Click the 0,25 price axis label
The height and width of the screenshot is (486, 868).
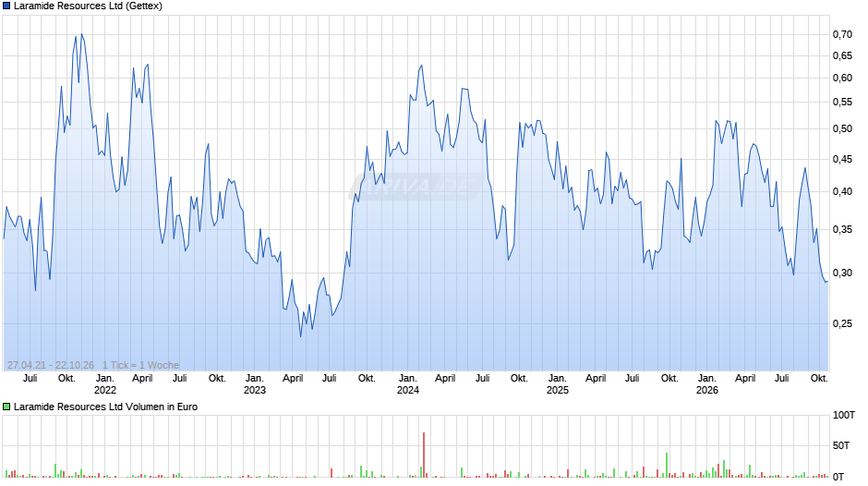click(x=842, y=323)
